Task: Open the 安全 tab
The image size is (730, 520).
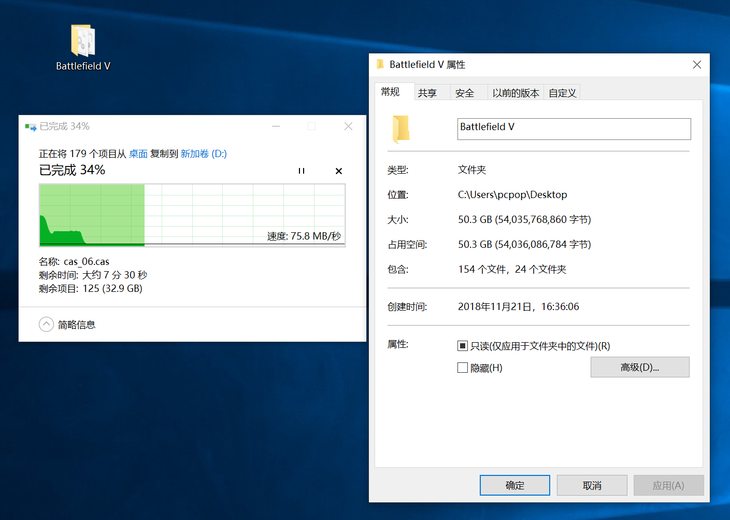Action: click(x=464, y=93)
